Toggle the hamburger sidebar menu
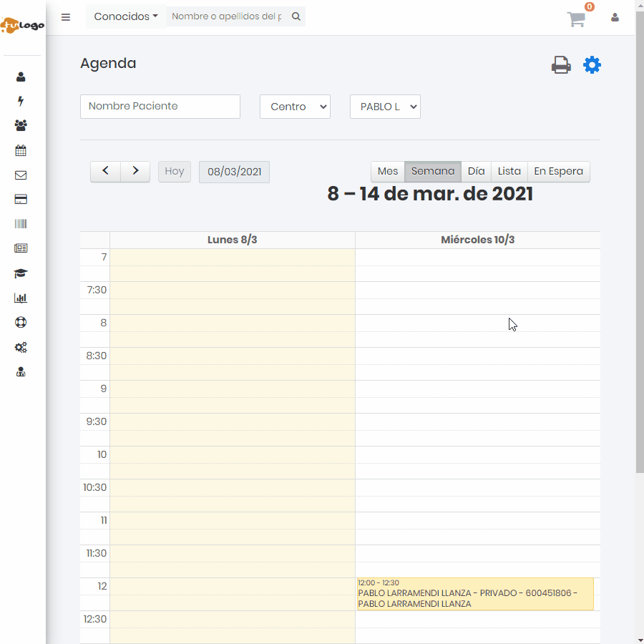The height and width of the screenshot is (644, 644). (66, 17)
